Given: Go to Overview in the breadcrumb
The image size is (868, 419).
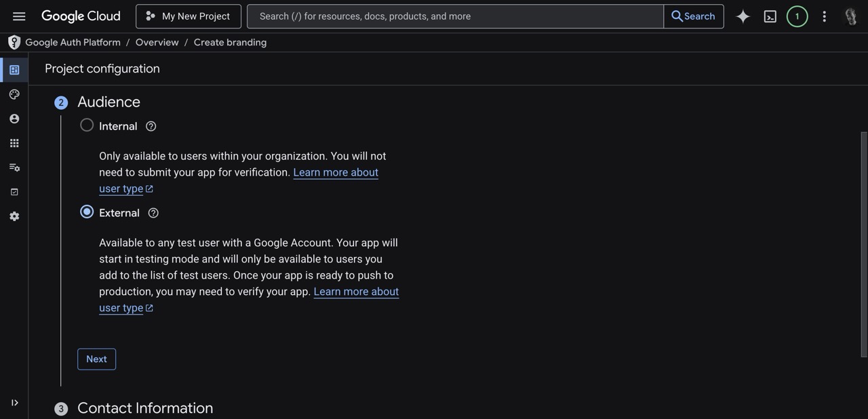Looking at the screenshot, I should coord(157,42).
